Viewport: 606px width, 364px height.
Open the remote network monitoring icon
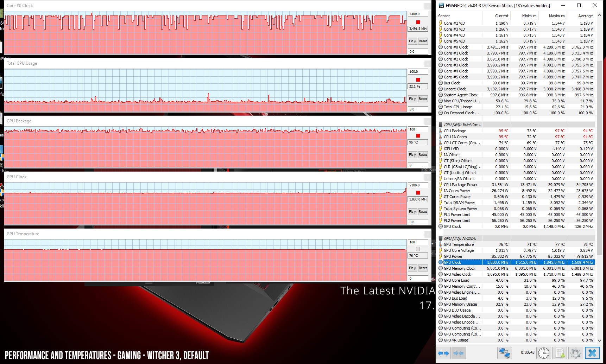point(504,353)
